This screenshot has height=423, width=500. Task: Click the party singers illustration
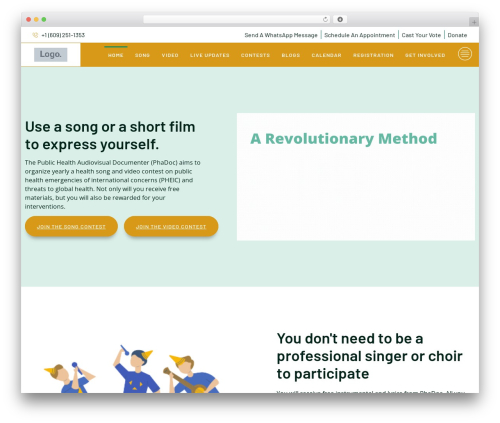pyautogui.click(x=132, y=369)
